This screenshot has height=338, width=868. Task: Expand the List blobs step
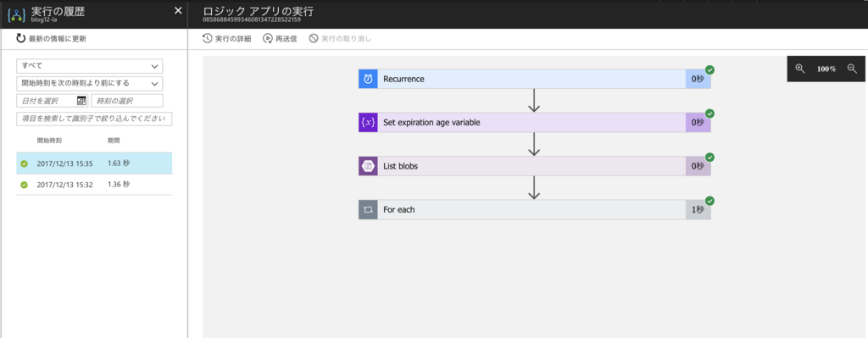(x=535, y=166)
